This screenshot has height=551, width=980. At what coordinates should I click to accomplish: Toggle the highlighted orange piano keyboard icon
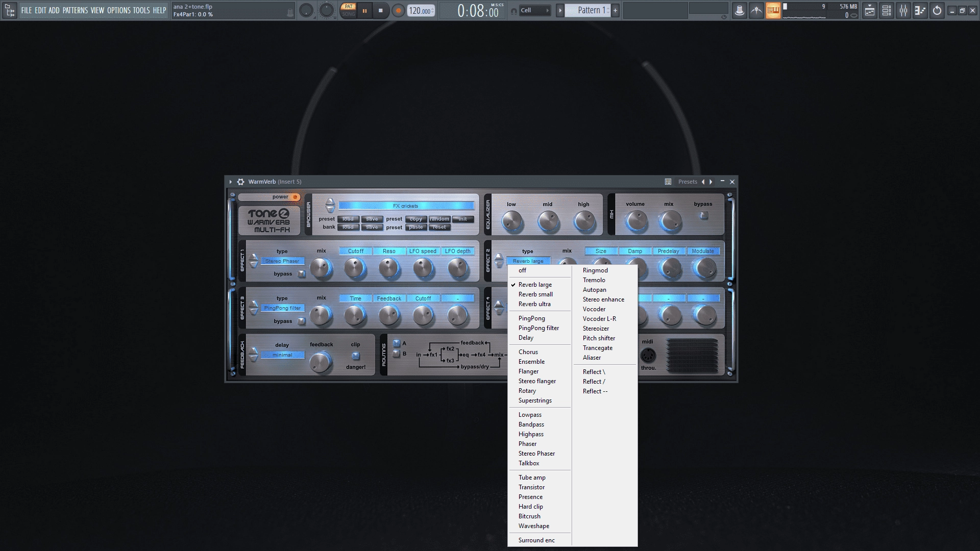click(x=773, y=10)
